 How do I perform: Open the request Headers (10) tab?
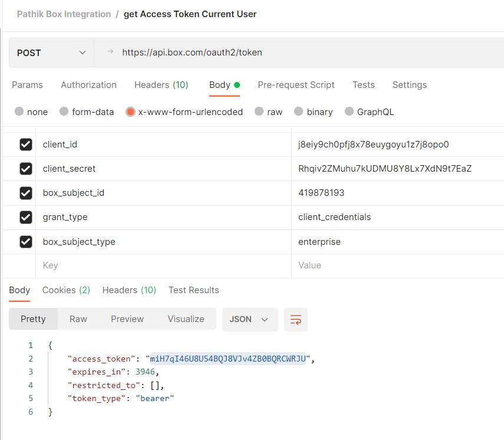click(x=161, y=85)
